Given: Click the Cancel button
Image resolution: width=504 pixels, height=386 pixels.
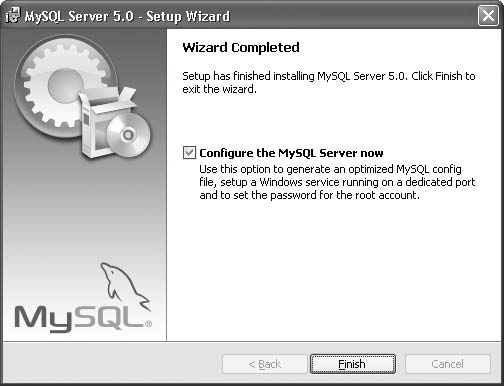Looking at the screenshot, I should coord(448,364).
